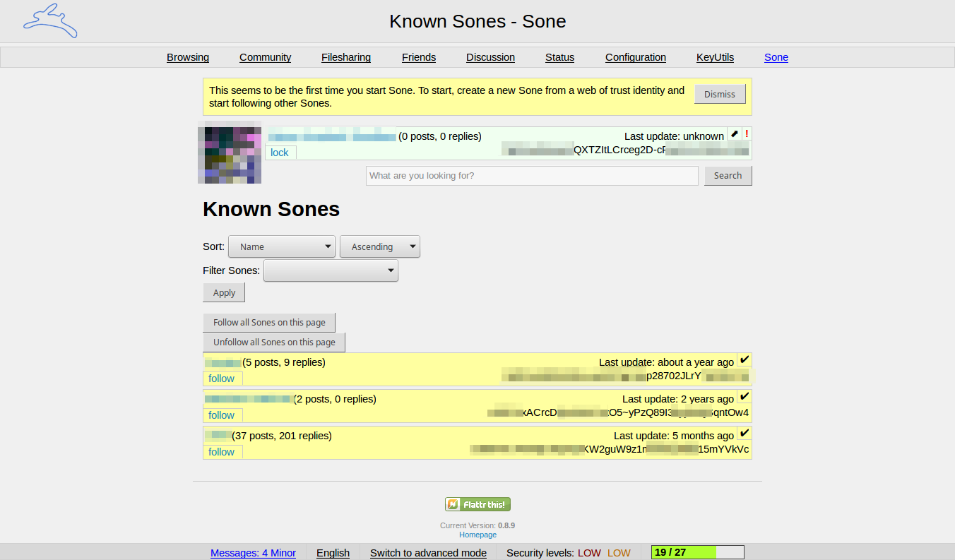
Task: Open the Community menu
Action: (x=265, y=57)
